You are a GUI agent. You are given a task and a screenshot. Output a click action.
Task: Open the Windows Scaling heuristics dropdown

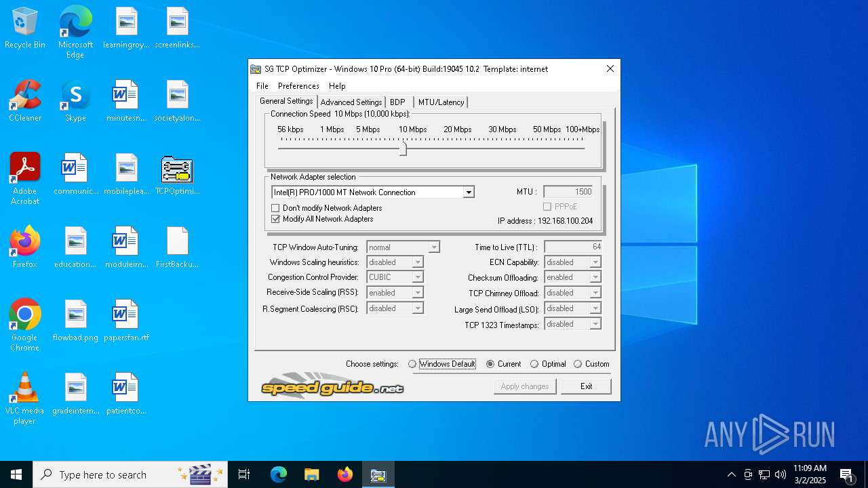(418, 262)
